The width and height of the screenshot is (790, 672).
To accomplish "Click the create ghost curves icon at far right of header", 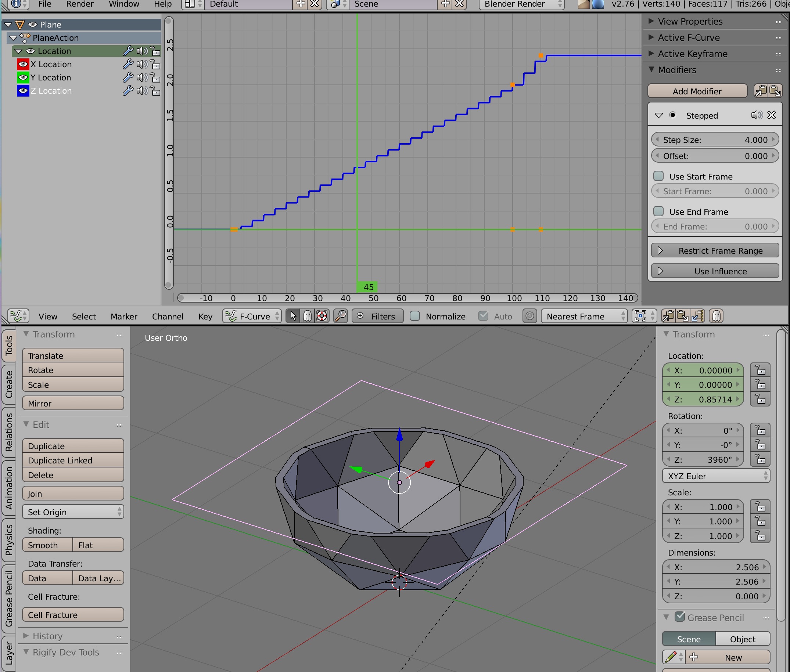I will (717, 316).
